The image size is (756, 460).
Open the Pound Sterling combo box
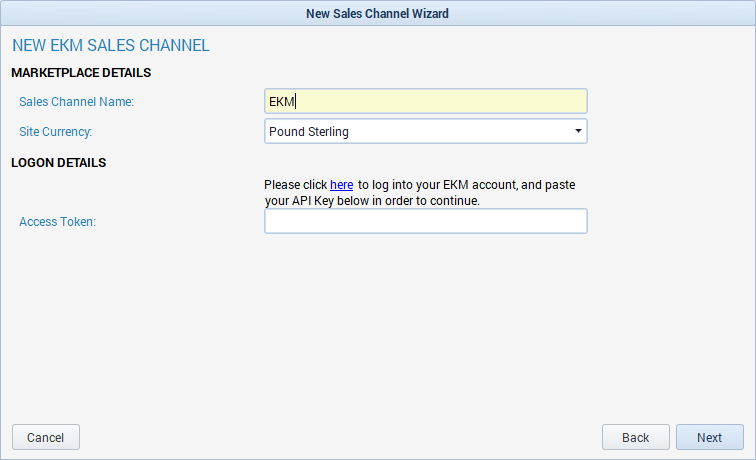426,131
